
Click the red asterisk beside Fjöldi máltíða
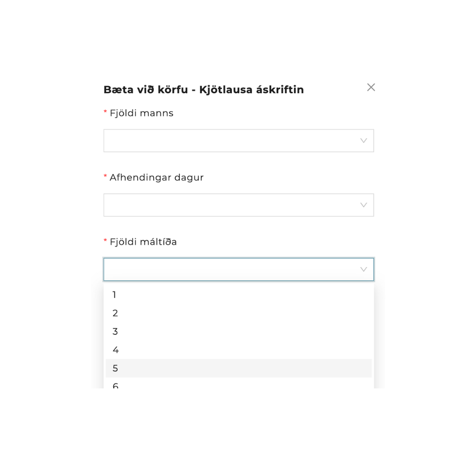(x=105, y=241)
